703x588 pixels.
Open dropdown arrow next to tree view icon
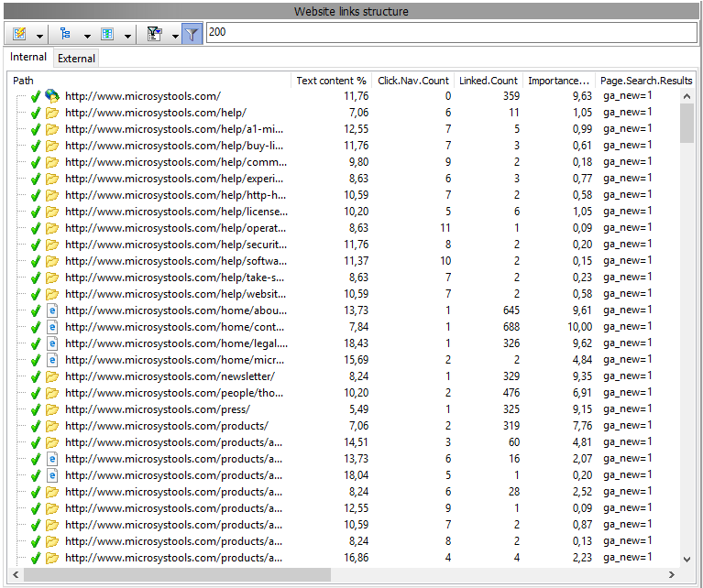[87, 35]
